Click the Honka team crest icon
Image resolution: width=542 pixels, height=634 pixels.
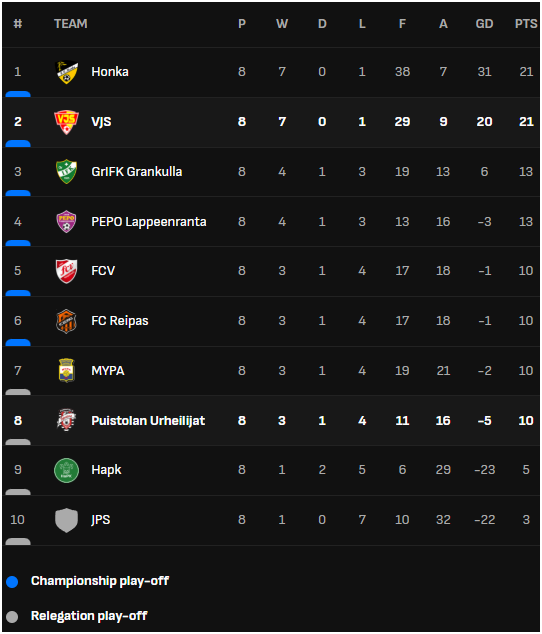(x=66, y=72)
